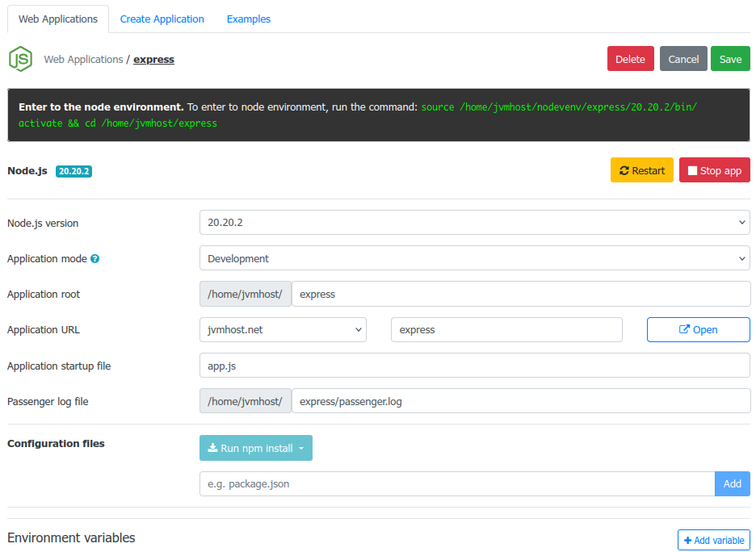Click the Node.js version label
This screenshot has height=552, width=756.
[x=43, y=223]
